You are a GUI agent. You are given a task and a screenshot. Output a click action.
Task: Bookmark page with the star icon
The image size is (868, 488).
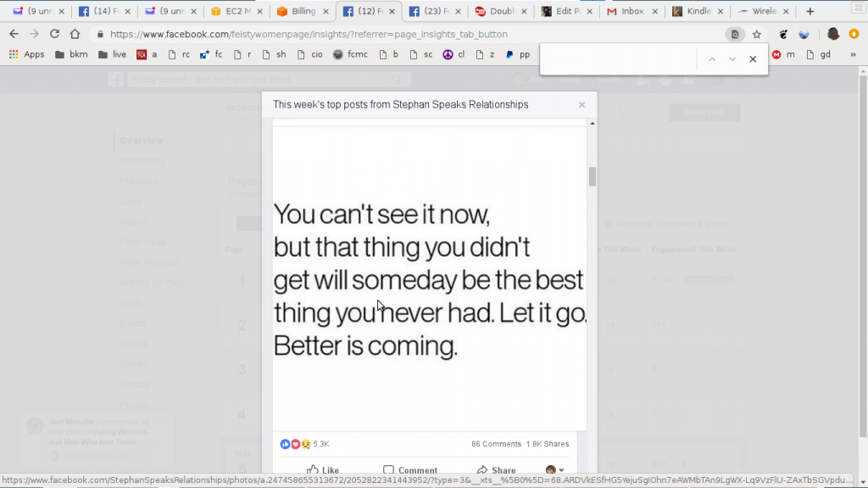(x=757, y=34)
